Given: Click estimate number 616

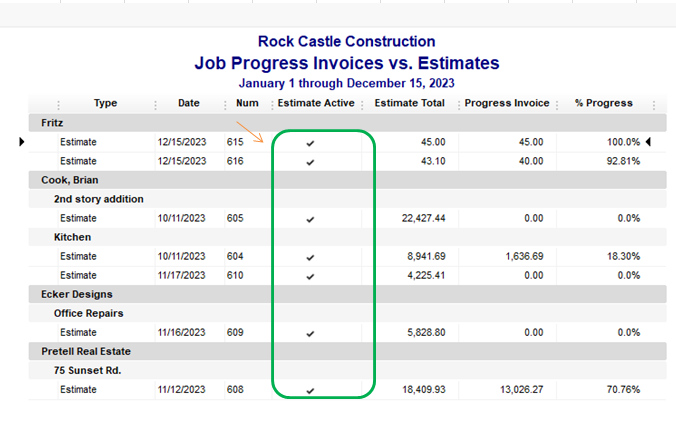Looking at the screenshot, I should (235, 161).
